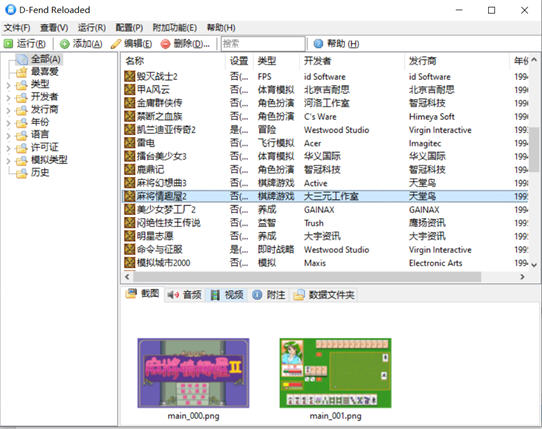Click the game icon beside 麻将幻想曲3
542x429 pixels.
(x=129, y=183)
